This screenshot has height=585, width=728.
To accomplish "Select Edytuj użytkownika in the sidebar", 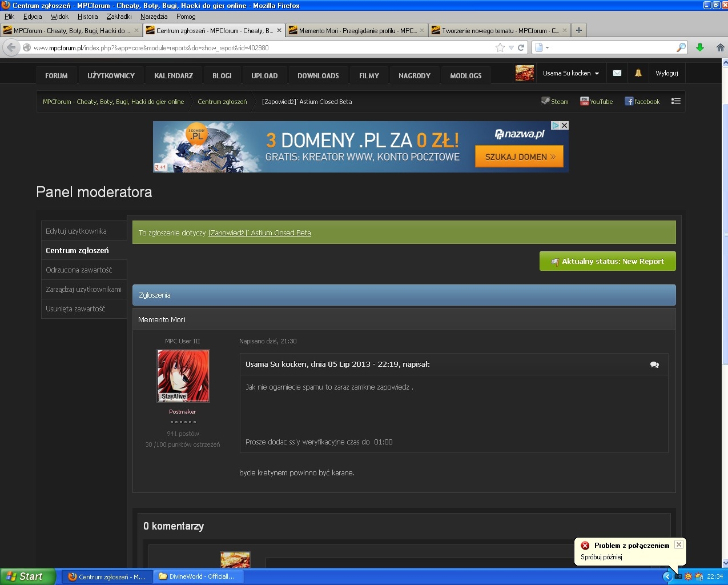I will coord(84,231).
